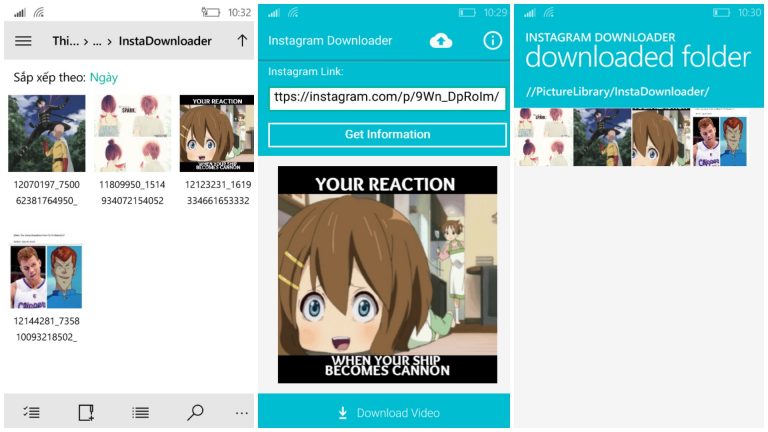The width and height of the screenshot is (768, 432).
Task: Open the 'InstaDownloader' breadcrumb folder
Action: pos(165,41)
